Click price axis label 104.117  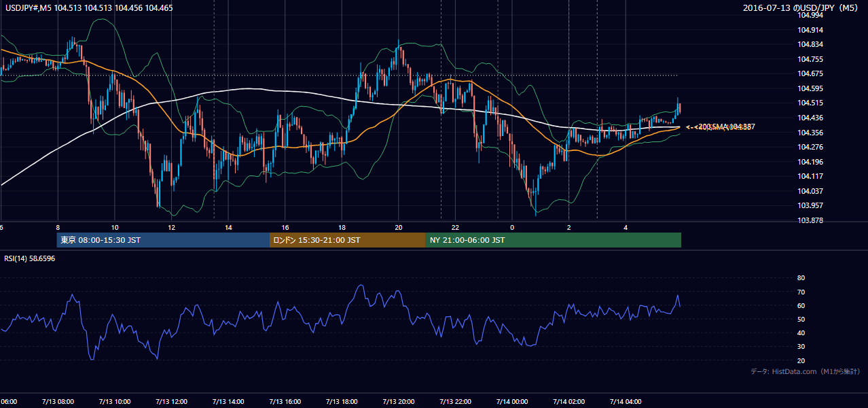[x=810, y=176]
